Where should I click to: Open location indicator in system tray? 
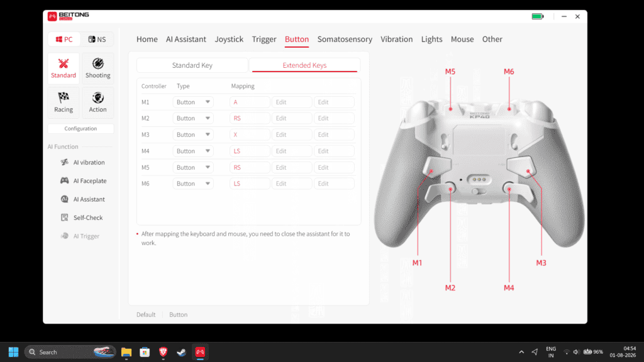pyautogui.click(x=535, y=352)
